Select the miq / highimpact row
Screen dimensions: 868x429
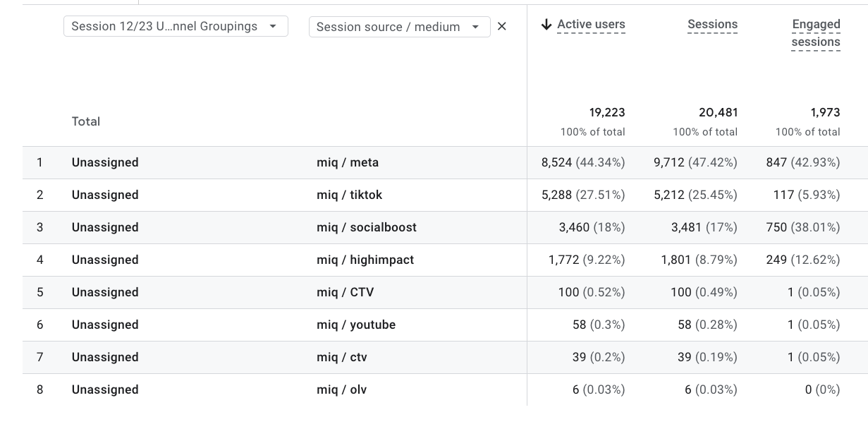coord(365,260)
